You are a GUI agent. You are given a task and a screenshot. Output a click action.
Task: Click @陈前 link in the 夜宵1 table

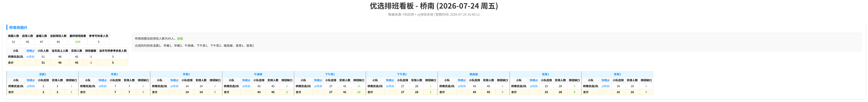click(x=534, y=86)
